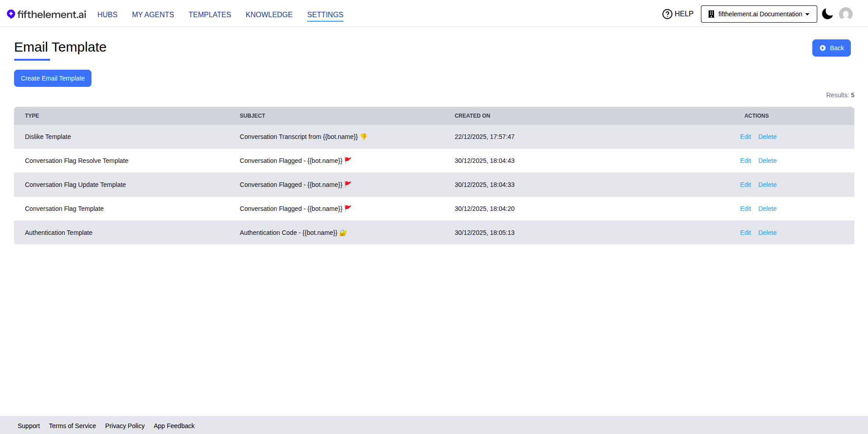Click the date 30/12/2025, 18:04:20
Image resolution: width=868 pixels, height=434 pixels.
point(484,209)
